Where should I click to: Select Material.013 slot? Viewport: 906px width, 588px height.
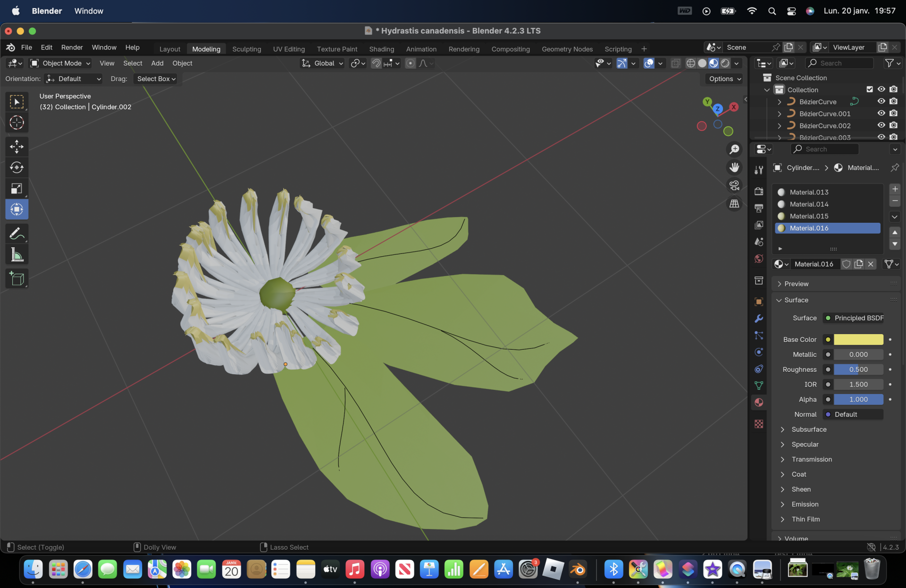828,192
